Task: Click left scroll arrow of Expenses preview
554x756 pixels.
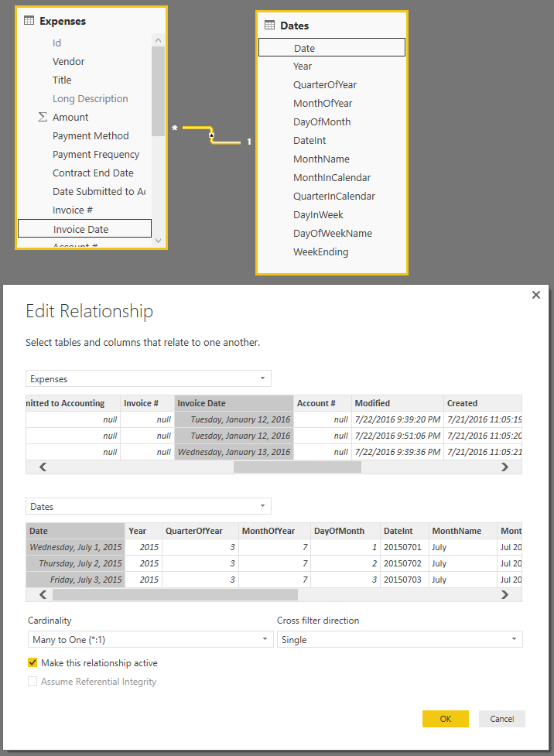Action: 43,467
